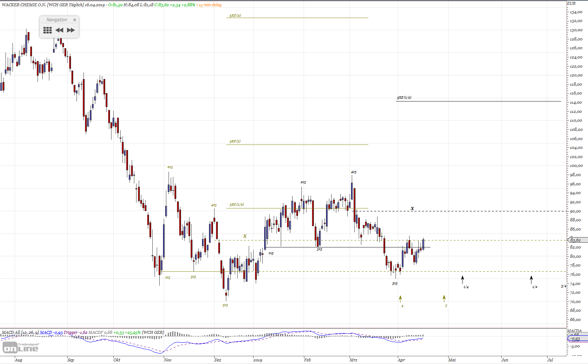Click the olive arrow marker labeled 4

400,299
